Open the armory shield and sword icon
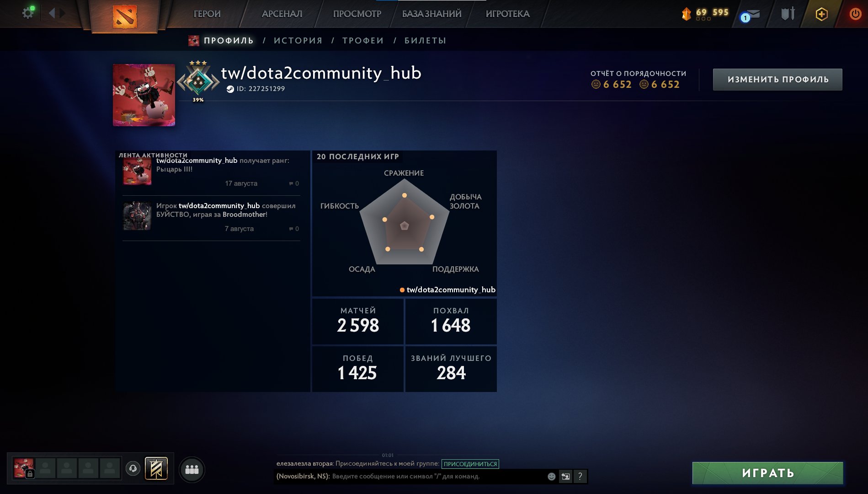Viewport: 868px width, 494px height. tap(788, 14)
